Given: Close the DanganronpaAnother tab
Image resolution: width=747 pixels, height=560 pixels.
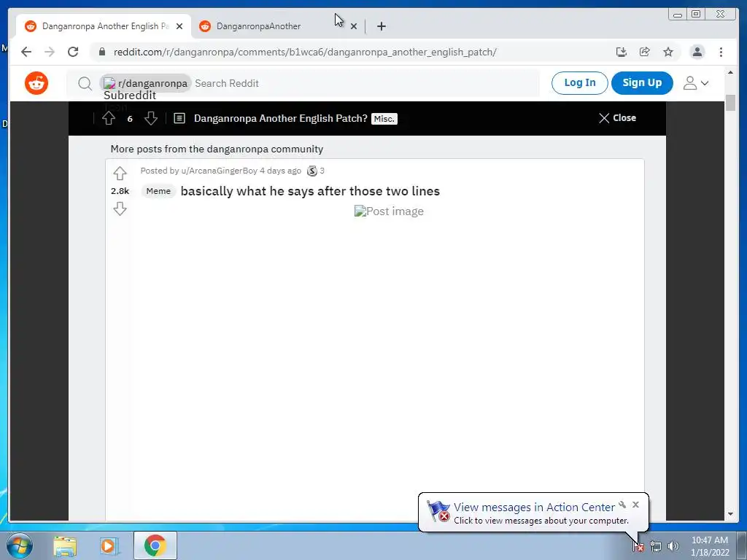Looking at the screenshot, I should pyautogui.click(x=354, y=26).
